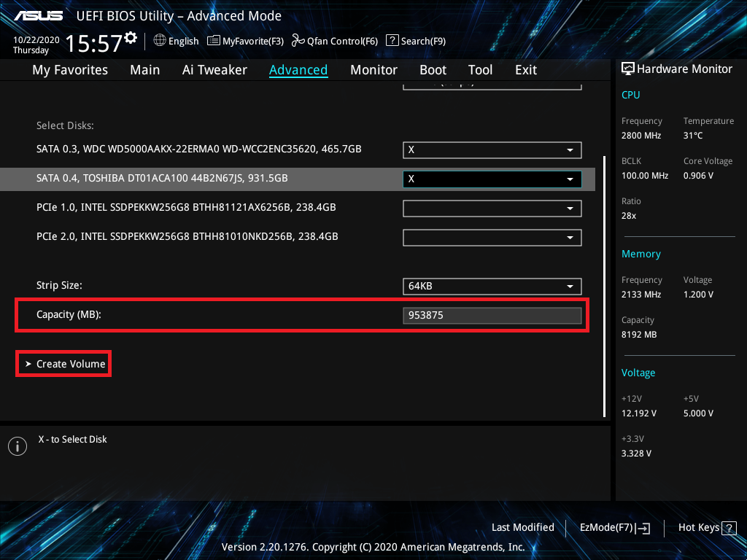Viewport: 747px width, 560px height.
Task: Open PCIe 2.0 INTEL SSD disk dropdown
Action: 492,237
